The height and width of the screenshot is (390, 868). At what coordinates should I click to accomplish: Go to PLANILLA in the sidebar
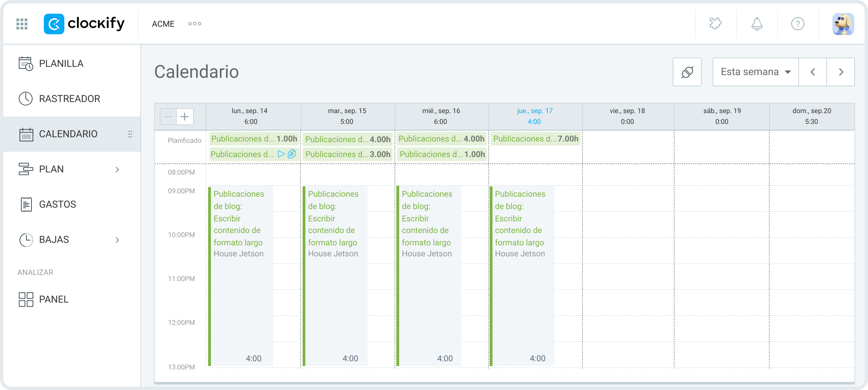[x=61, y=64]
